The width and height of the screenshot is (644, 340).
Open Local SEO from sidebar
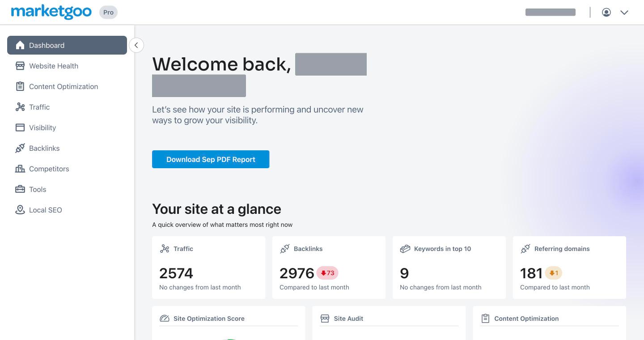(67, 210)
